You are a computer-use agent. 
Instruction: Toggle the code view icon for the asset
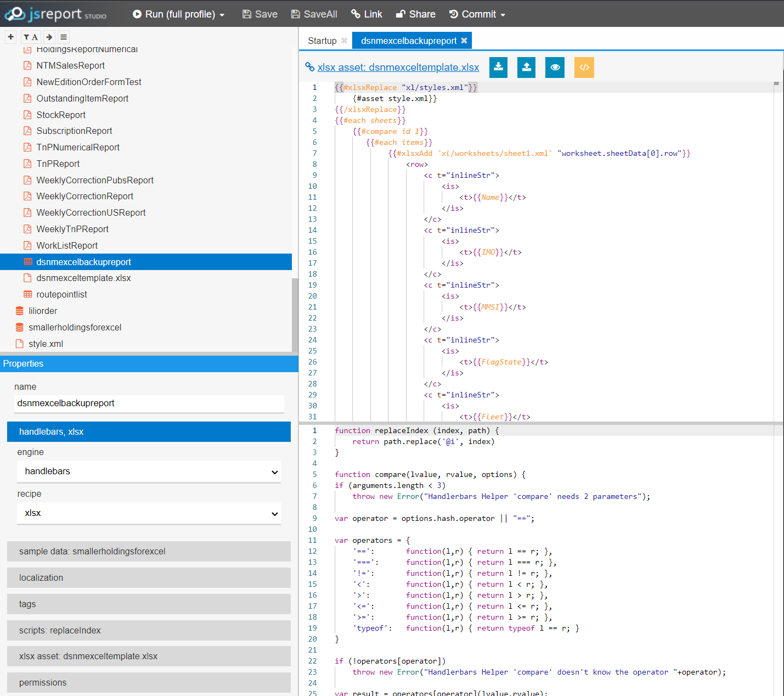coord(584,67)
